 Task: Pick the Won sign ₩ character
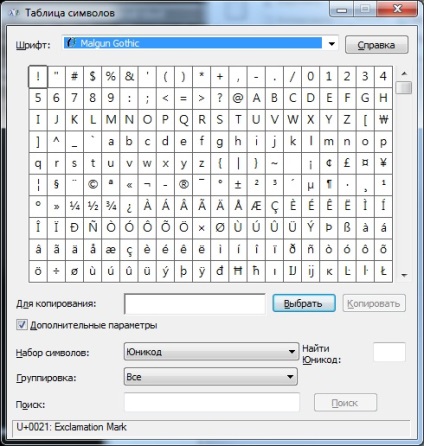click(x=383, y=120)
